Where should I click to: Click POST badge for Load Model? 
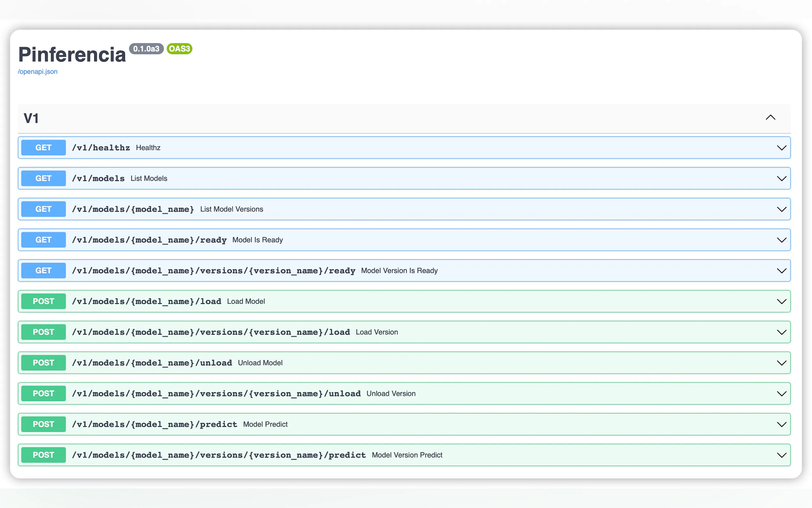click(43, 301)
